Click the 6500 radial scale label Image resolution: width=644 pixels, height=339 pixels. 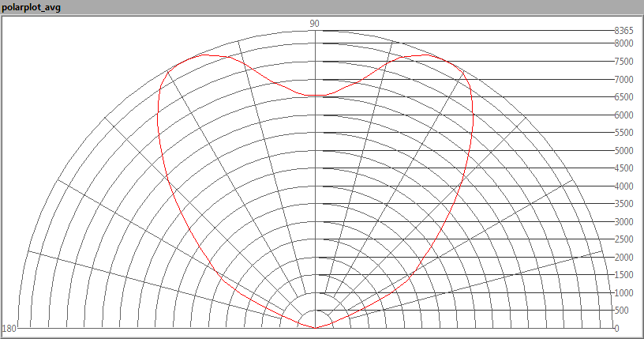click(623, 97)
